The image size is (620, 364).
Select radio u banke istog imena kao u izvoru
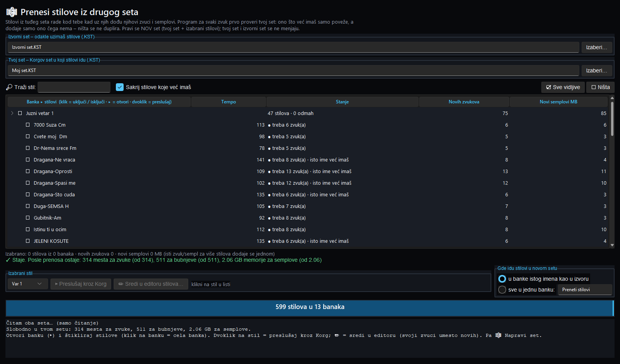502,279
